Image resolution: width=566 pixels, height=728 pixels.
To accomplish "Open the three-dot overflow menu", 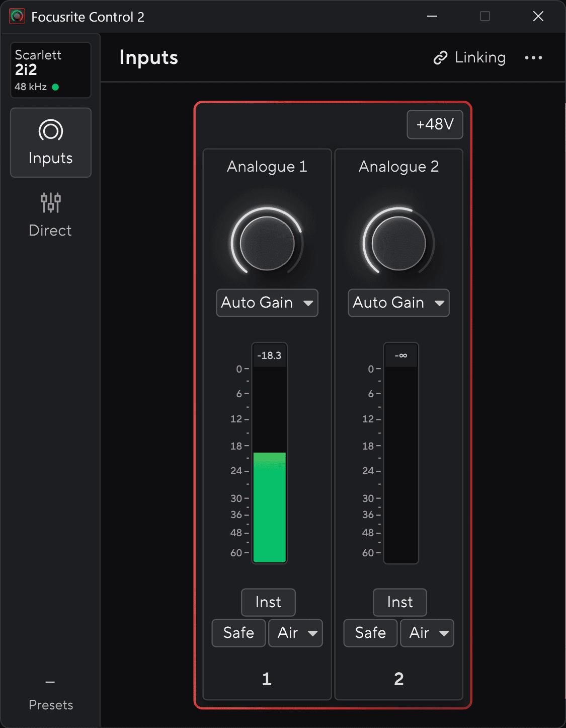I will click(x=534, y=57).
